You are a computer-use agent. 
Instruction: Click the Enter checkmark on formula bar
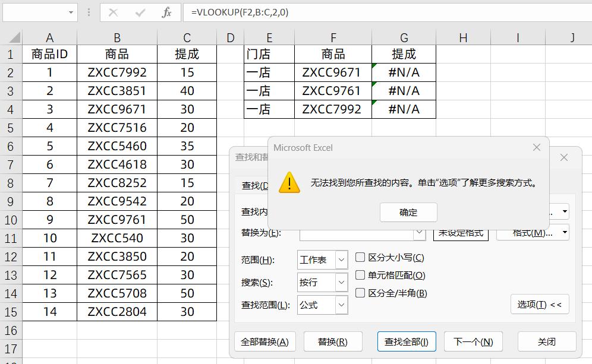click(x=140, y=13)
